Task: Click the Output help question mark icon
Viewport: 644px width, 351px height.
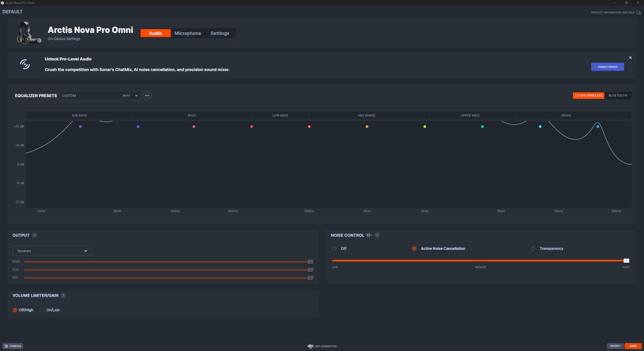Action: pos(34,235)
